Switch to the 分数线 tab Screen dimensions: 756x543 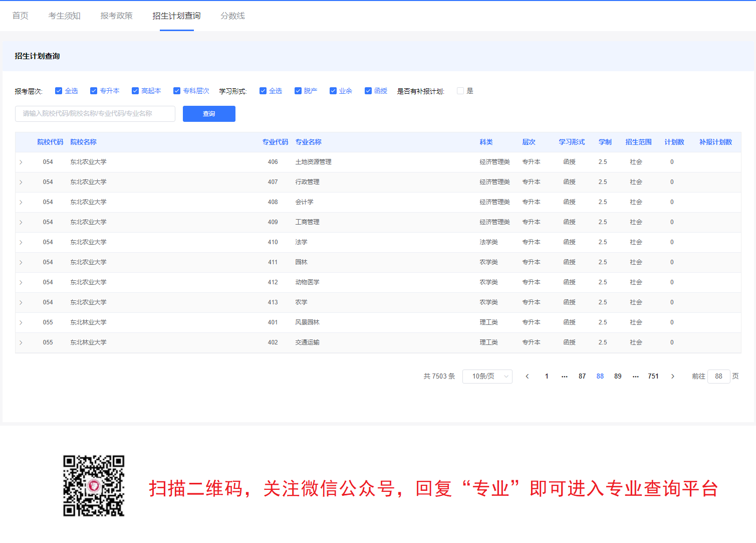(232, 16)
